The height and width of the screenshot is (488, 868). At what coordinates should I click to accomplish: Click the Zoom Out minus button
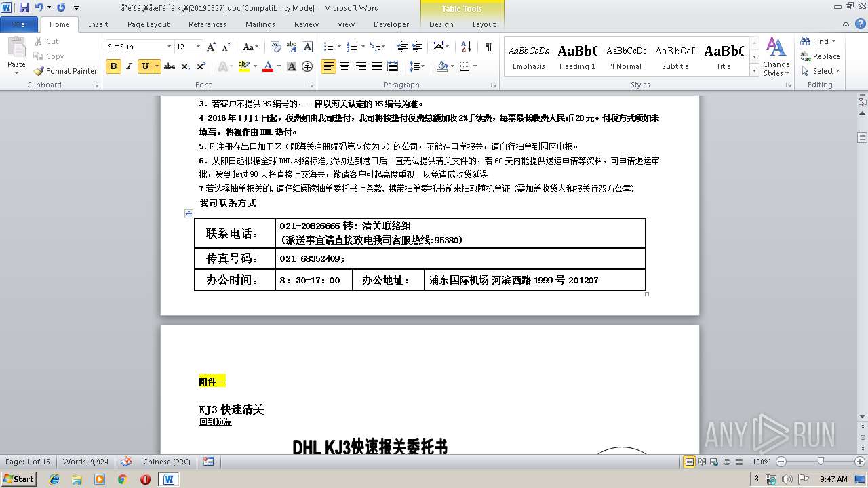coord(781,461)
